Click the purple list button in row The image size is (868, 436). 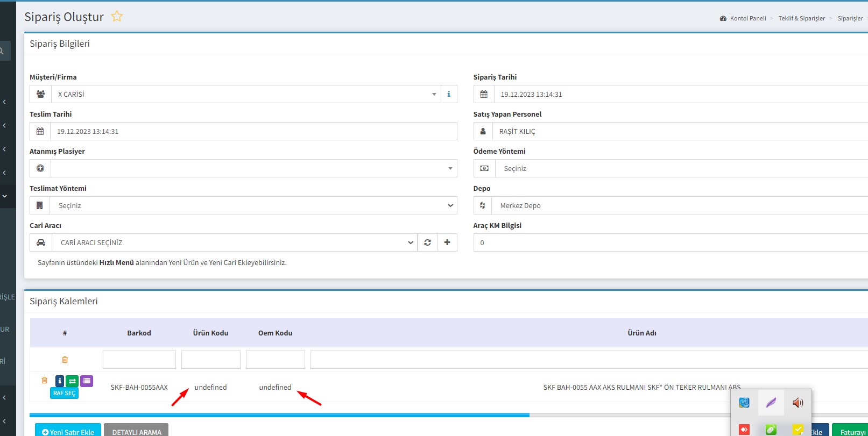[87, 381]
